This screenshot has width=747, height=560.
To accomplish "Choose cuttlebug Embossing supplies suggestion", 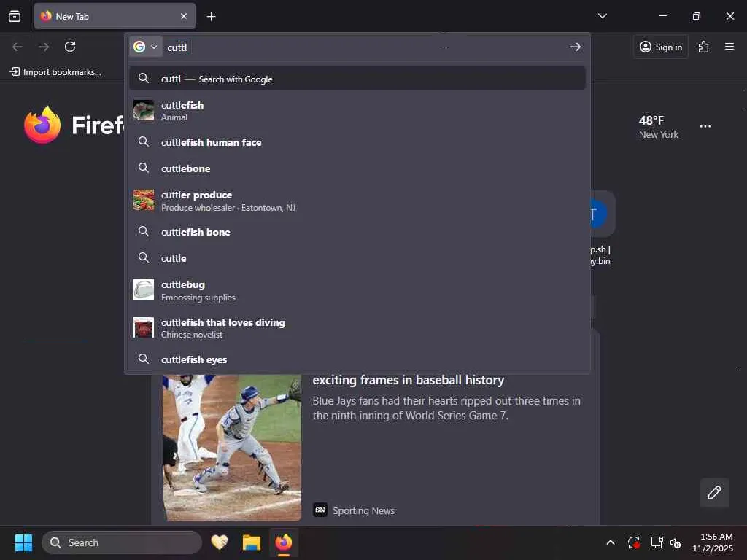I will pos(357,290).
